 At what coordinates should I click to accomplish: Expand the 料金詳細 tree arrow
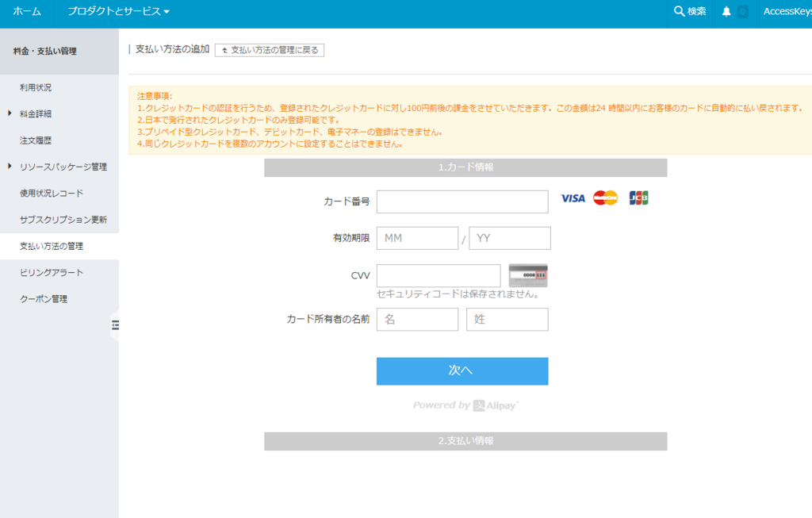coord(10,113)
